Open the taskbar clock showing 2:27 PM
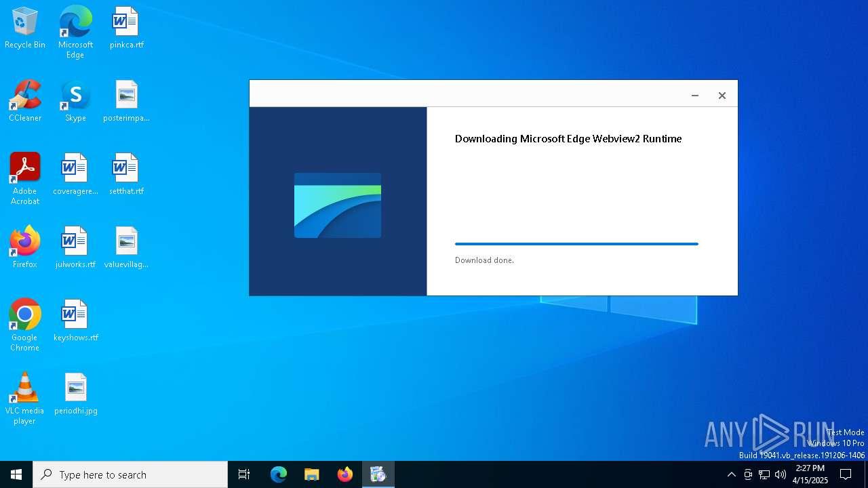 coord(810,474)
